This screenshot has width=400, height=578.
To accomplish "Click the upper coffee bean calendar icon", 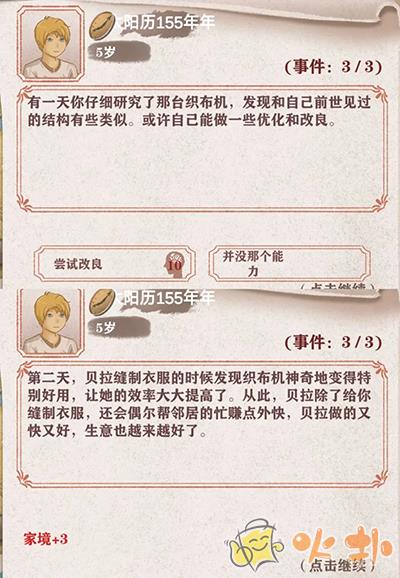I will [102, 25].
